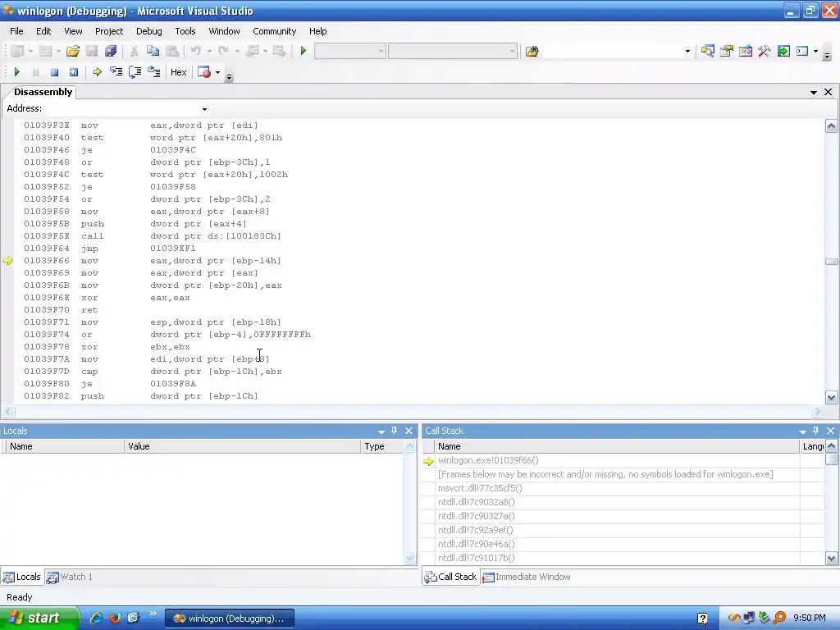This screenshot has height=630, width=840.
Task: Select the Call Stack tab
Action: tap(450, 577)
